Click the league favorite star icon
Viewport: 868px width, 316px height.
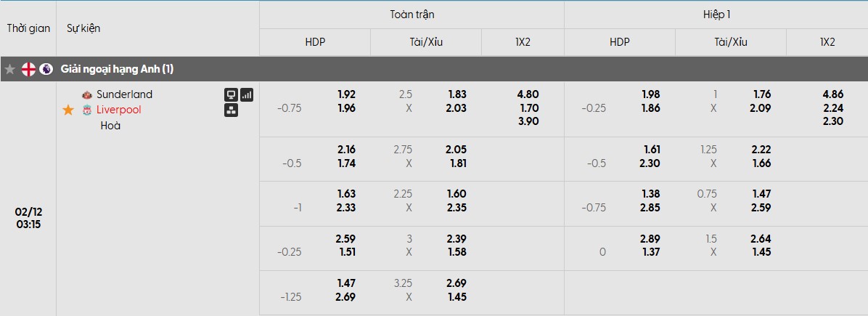pyautogui.click(x=10, y=70)
